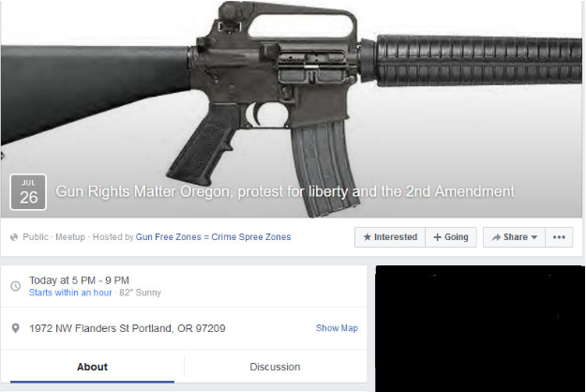Click the plus icon on Going
This screenshot has width=586, height=392.
(x=437, y=237)
